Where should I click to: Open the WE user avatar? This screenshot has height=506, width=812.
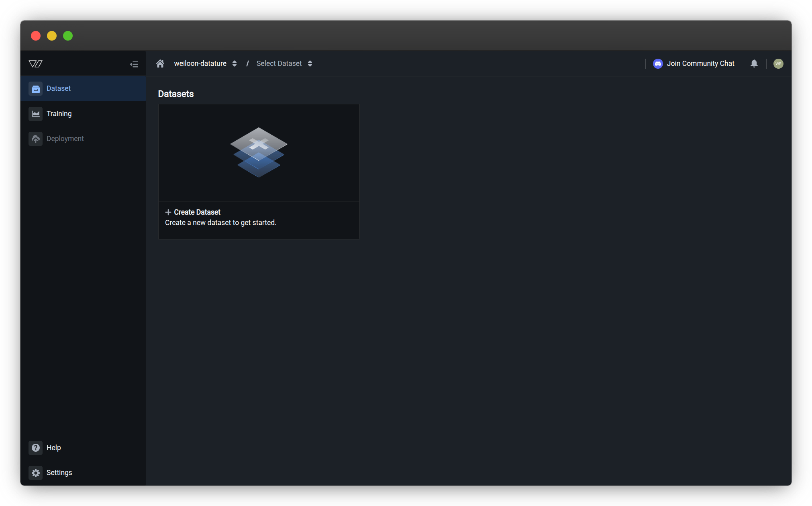click(778, 64)
